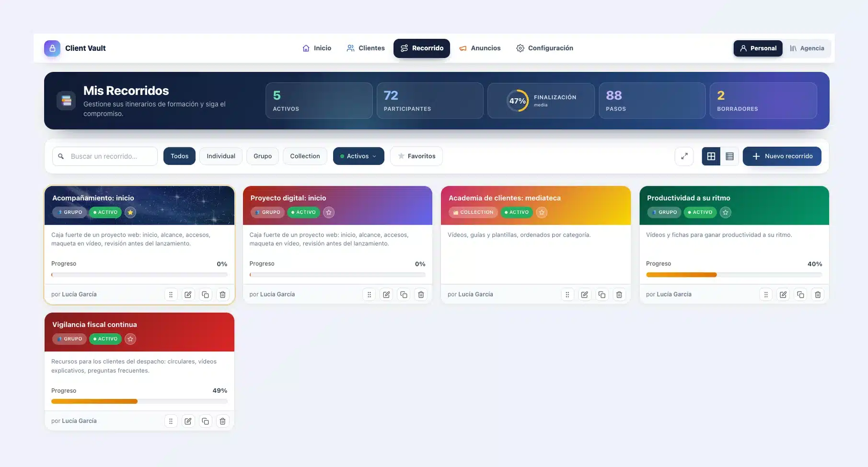Go to the Inicio tab
Viewport: 868px width, 467px height.
pos(317,48)
